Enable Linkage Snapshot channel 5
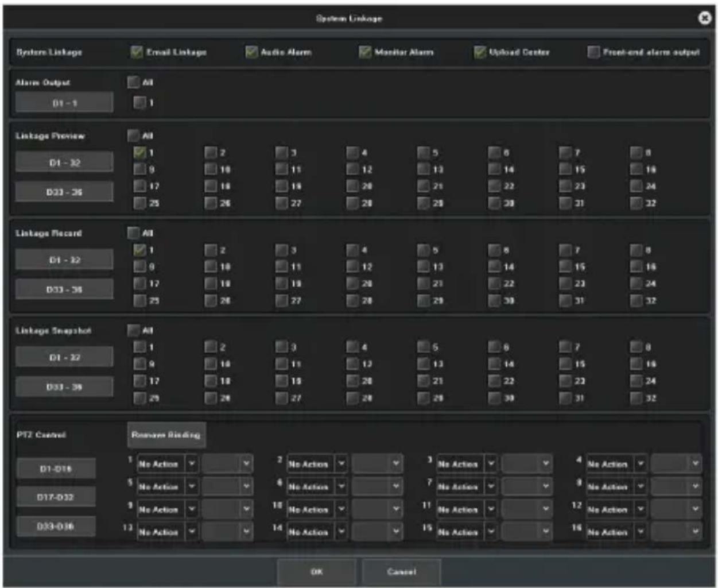Viewport: 718px width, 588px height. 424,347
